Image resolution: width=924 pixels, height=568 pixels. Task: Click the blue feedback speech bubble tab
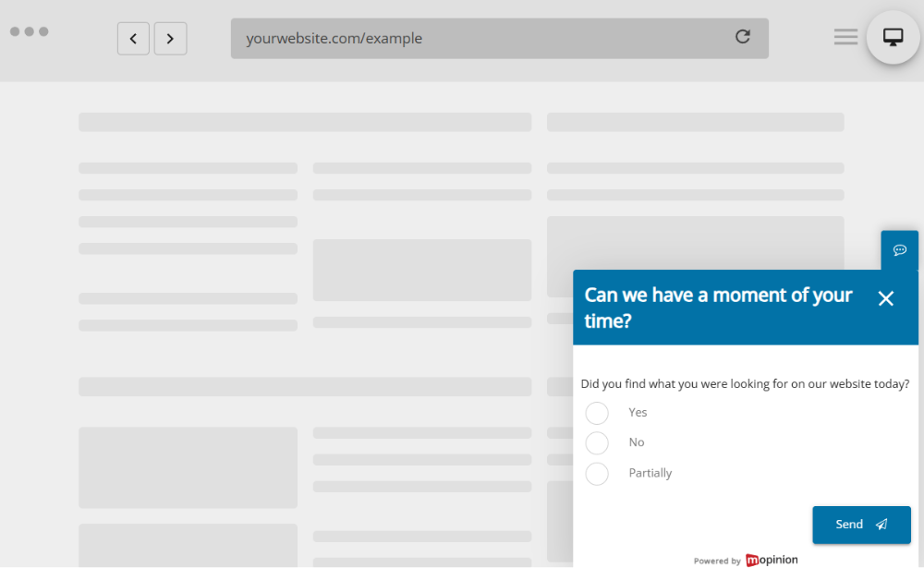[899, 250]
